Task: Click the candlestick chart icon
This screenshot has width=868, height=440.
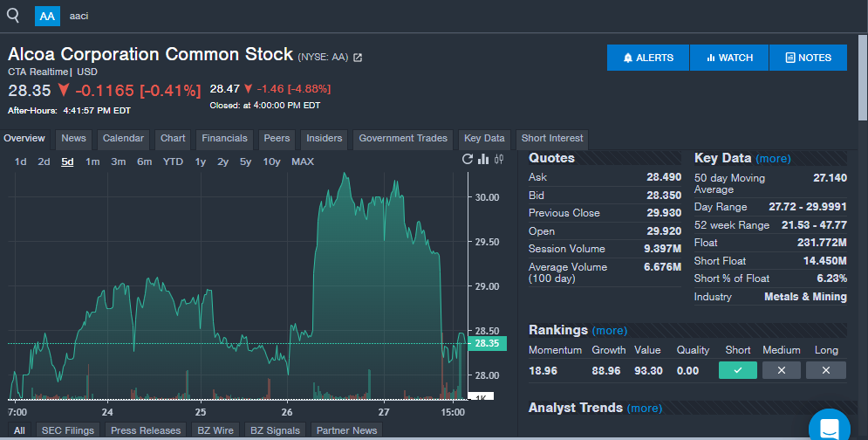Action: coord(499,159)
